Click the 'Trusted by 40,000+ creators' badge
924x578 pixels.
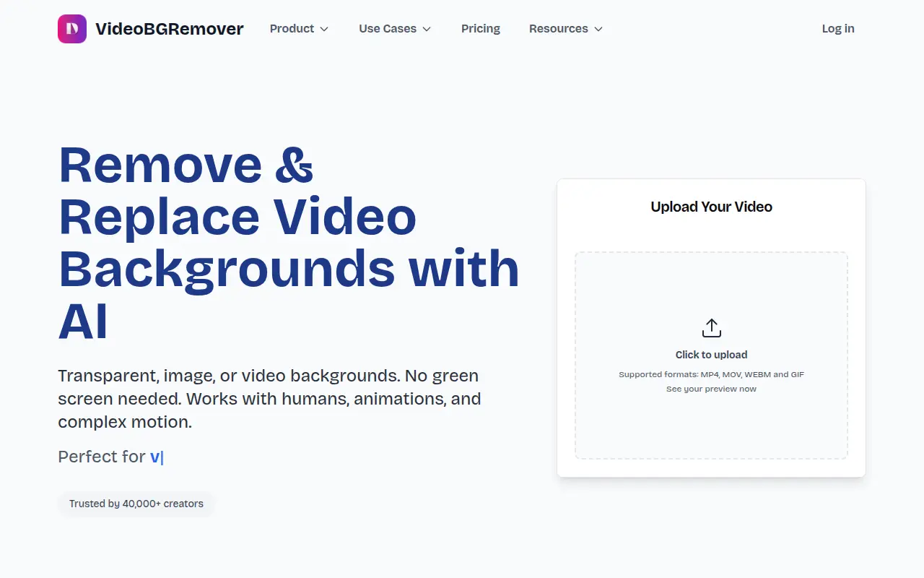(x=136, y=504)
